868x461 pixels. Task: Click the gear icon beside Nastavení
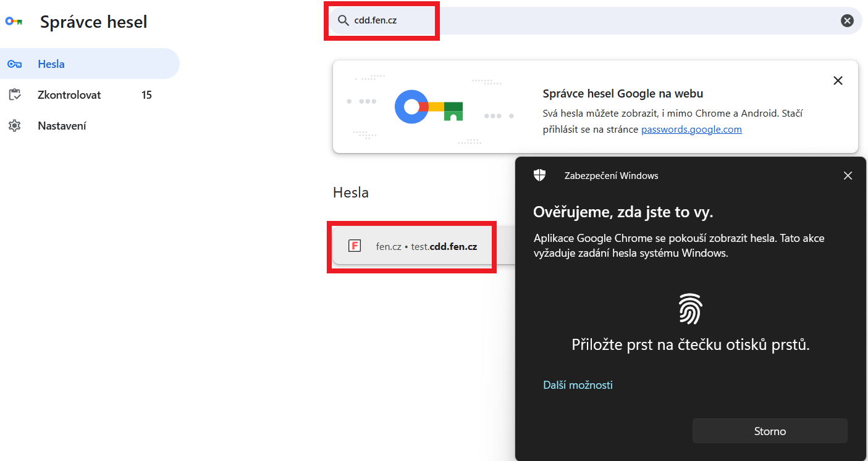pyautogui.click(x=14, y=126)
